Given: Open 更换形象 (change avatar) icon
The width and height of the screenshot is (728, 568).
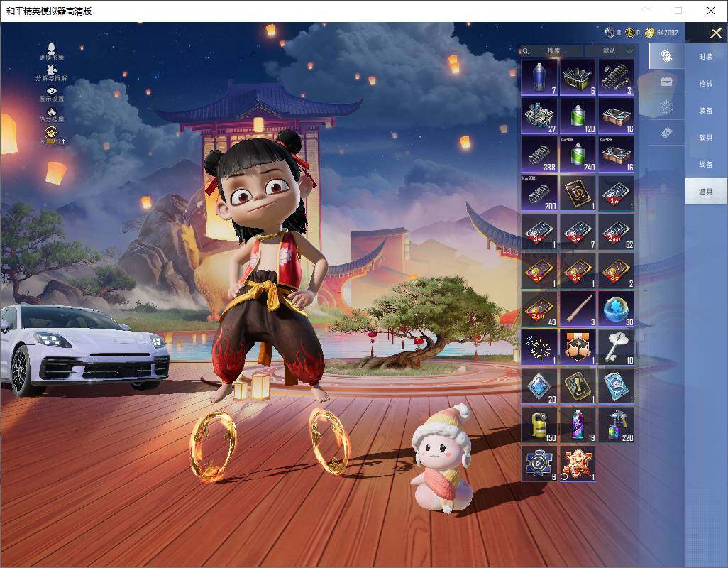Looking at the screenshot, I should point(52,52).
